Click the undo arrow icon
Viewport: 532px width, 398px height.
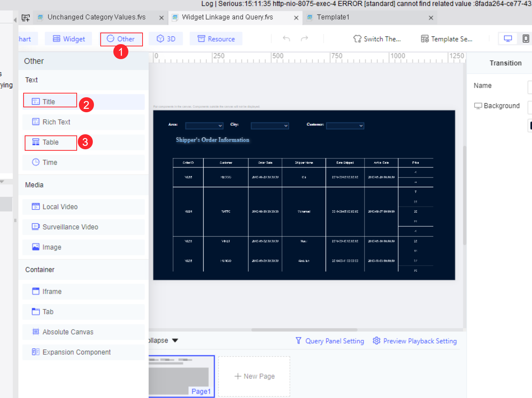(287, 39)
